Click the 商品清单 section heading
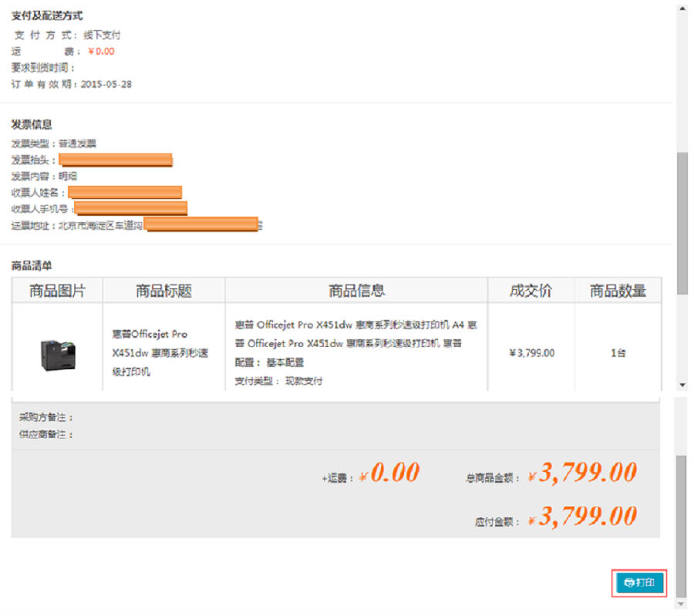 (x=32, y=265)
